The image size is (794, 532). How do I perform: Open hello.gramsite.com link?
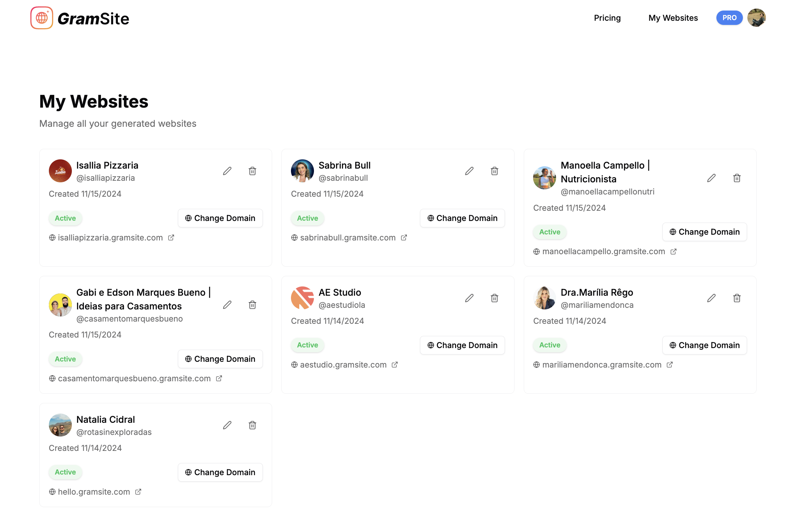94,492
